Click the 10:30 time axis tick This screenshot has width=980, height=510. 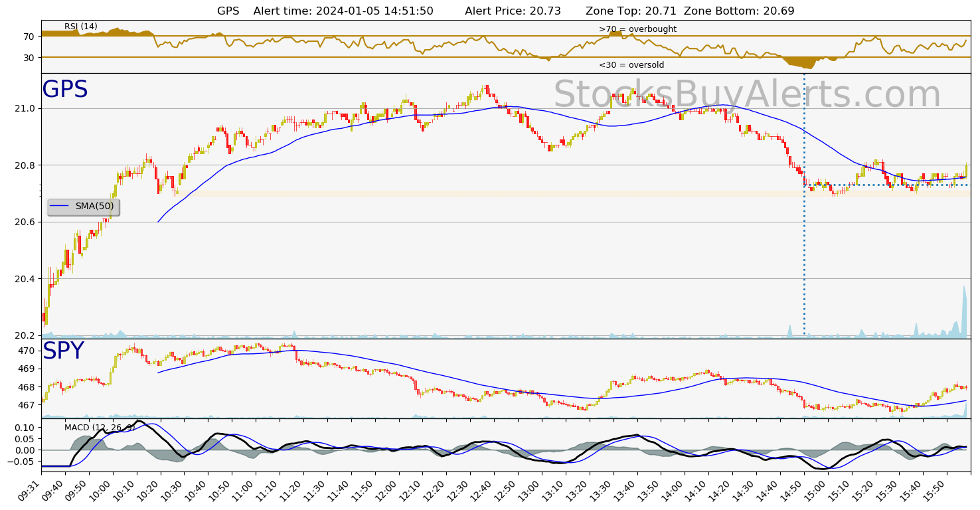171,492
